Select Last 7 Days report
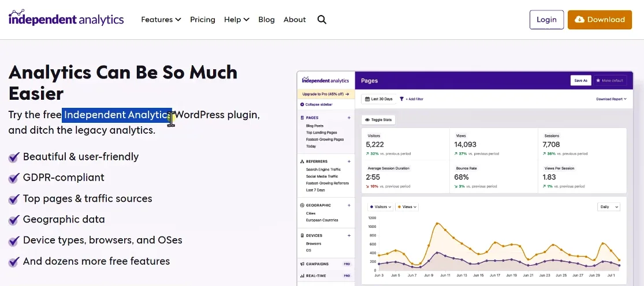Screen dimensions: 644x286 click(315, 190)
